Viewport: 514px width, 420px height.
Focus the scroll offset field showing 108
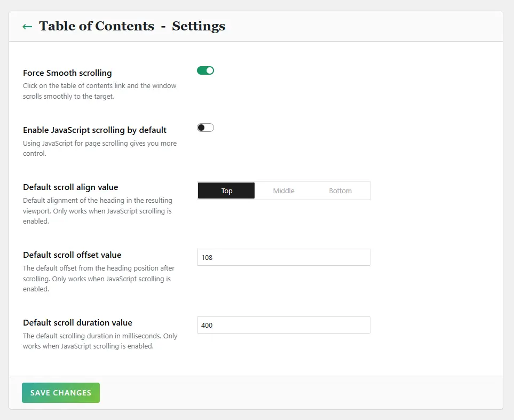(283, 257)
